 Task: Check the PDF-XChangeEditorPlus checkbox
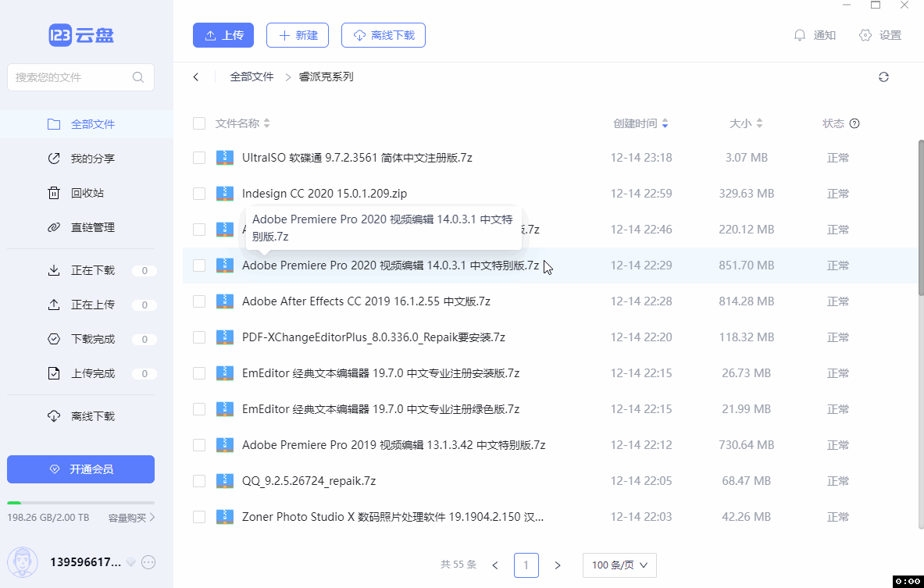pos(199,337)
